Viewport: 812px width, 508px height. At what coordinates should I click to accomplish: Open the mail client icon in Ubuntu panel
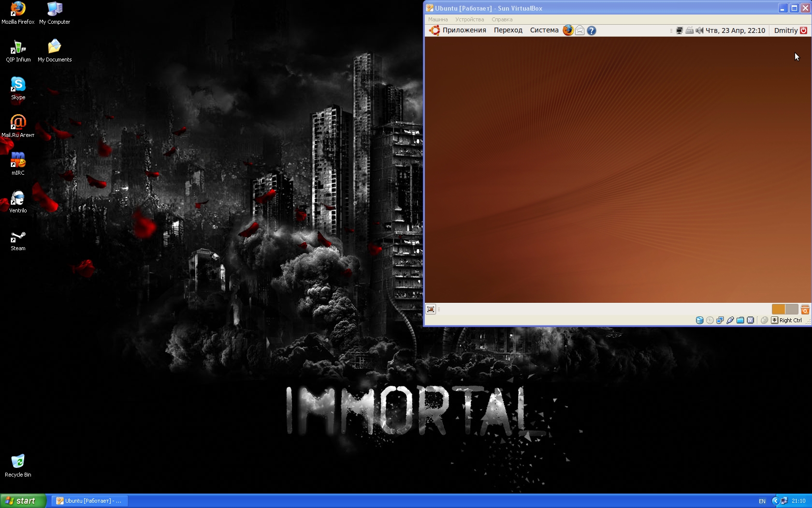pyautogui.click(x=580, y=30)
